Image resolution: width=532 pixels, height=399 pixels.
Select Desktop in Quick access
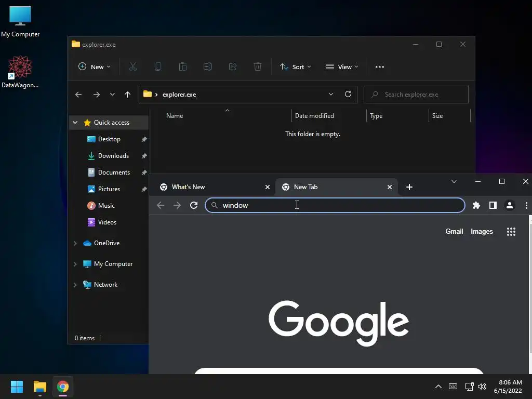coord(109,139)
